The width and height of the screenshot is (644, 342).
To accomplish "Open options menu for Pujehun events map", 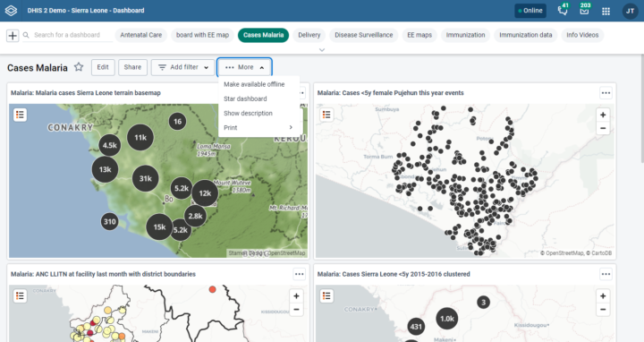I will click(x=606, y=93).
